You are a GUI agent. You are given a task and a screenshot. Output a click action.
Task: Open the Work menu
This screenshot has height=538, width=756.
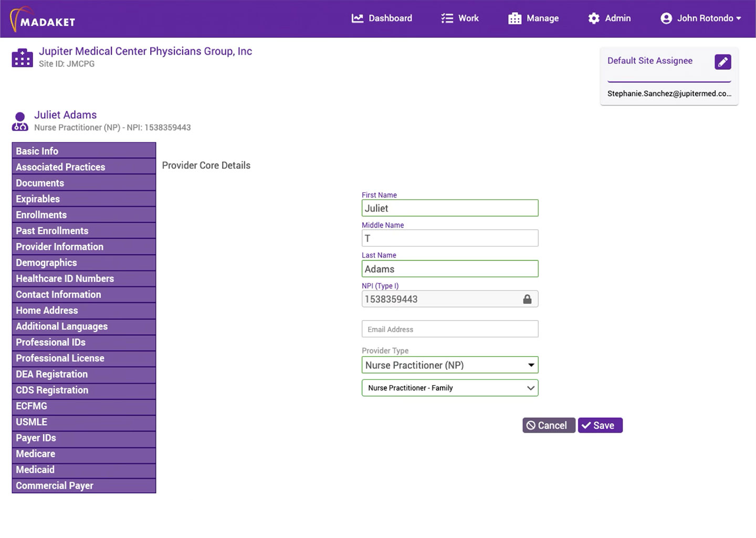point(460,18)
